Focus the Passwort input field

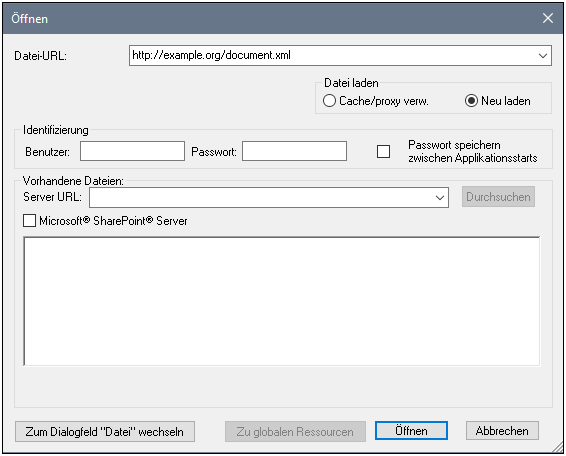pos(294,151)
